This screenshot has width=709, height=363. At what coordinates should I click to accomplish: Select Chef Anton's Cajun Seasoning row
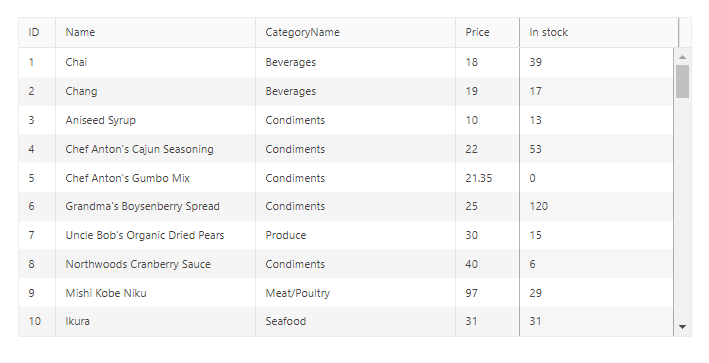pos(346,149)
